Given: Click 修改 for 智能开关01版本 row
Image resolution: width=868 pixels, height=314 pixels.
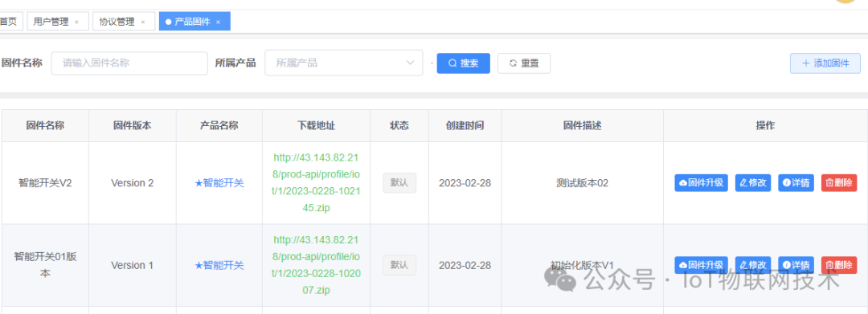Looking at the screenshot, I should coord(753,265).
